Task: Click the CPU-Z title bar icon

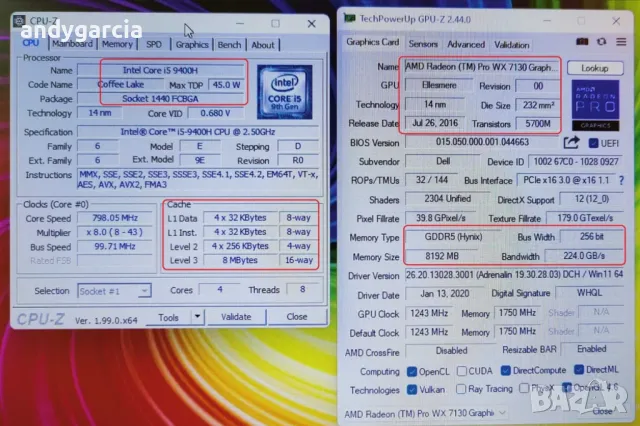Action: coord(19,21)
